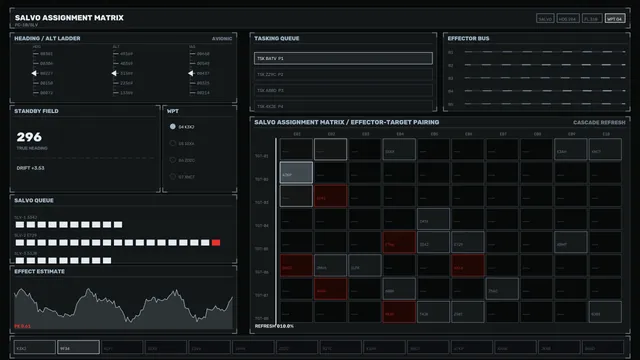
Task: Open the K3X2 tab in bottom strip
Action: 35,347
